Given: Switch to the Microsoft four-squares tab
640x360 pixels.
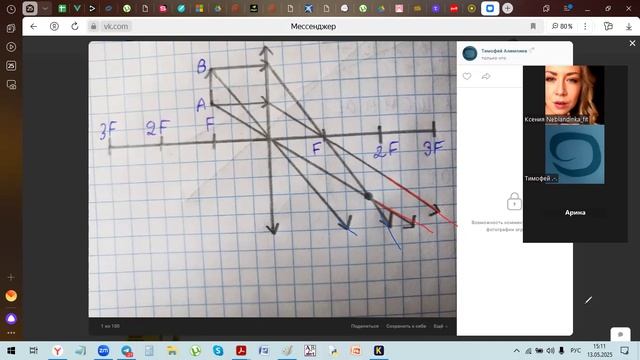Looking at the screenshot, I should point(199,8).
